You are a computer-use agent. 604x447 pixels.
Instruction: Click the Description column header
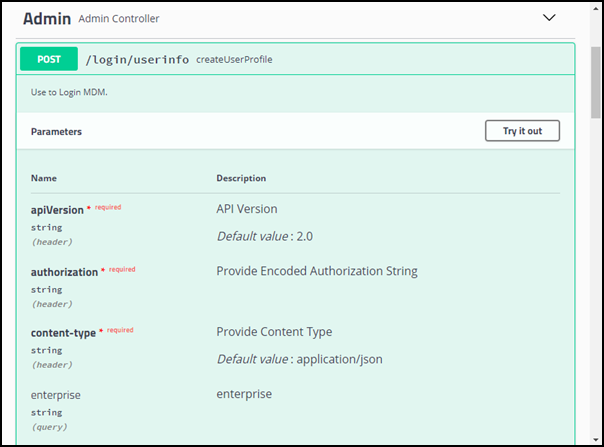[x=241, y=178]
